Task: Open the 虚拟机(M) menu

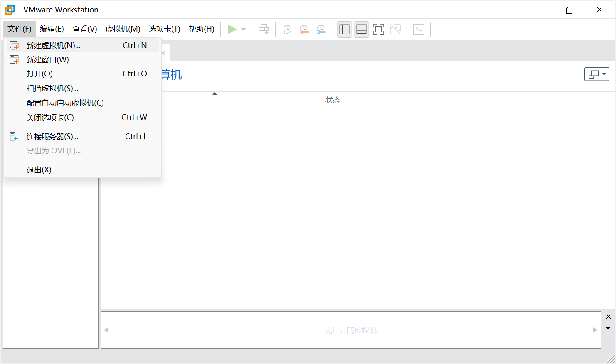Action: point(123,29)
